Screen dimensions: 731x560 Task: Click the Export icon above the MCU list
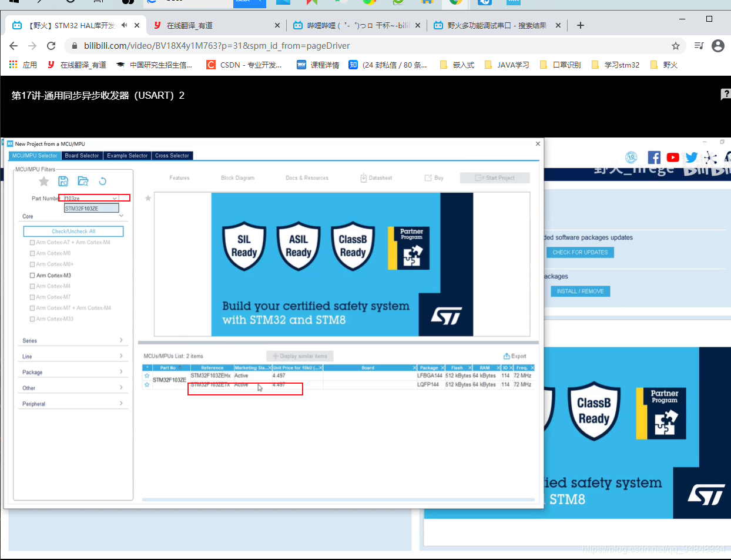[507, 356]
